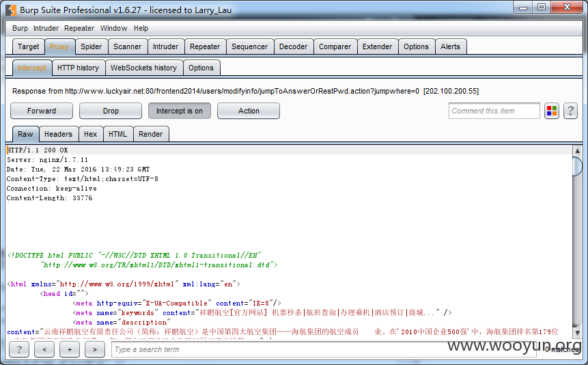Viewport: 588px width, 365px height.
Task: Switch to the Sequencer tab
Action: click(250, 46)
